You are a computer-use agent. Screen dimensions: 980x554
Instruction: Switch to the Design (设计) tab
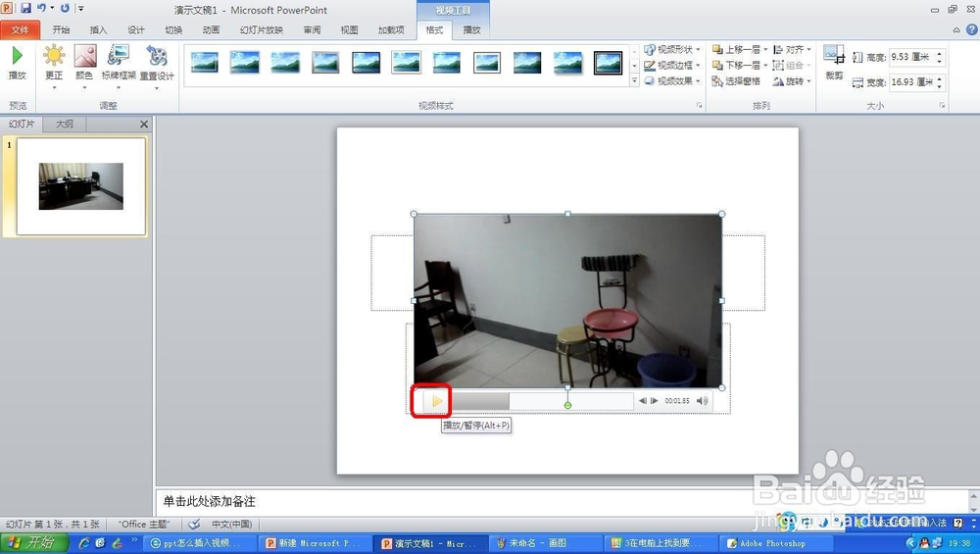(135, 30)
